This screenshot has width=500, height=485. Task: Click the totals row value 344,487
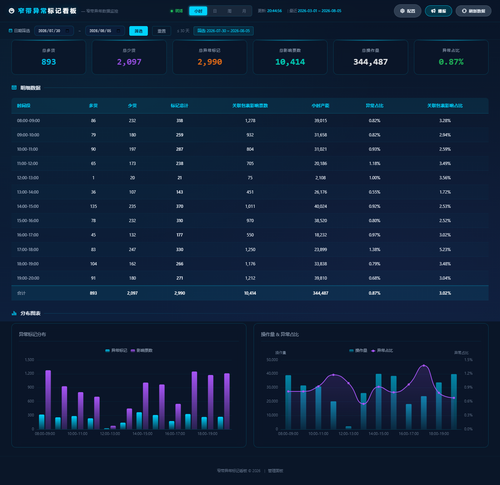tap(320, 293)
